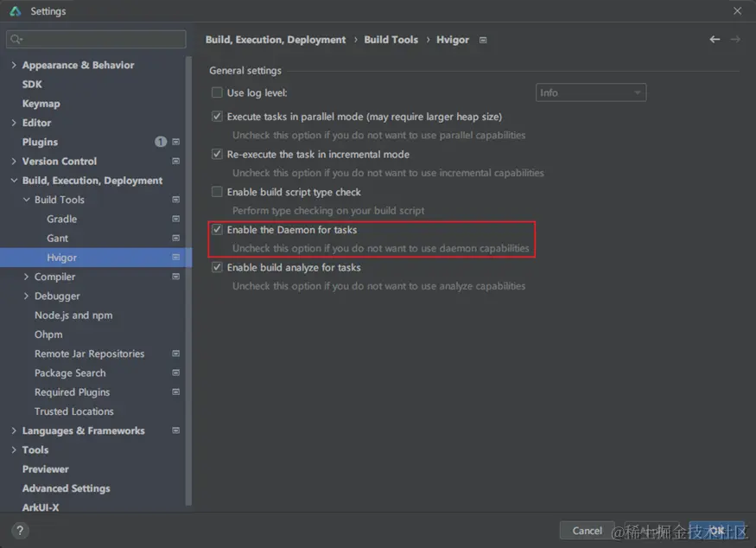Click the help question mark icon
This screenshot has width=756, height=548.
click(x=19, y=531)
